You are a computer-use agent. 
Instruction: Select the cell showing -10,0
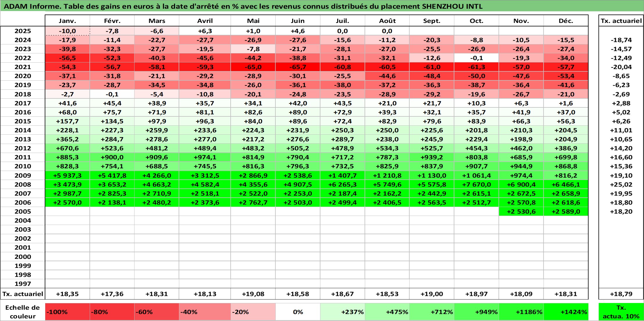click(67, 31)
